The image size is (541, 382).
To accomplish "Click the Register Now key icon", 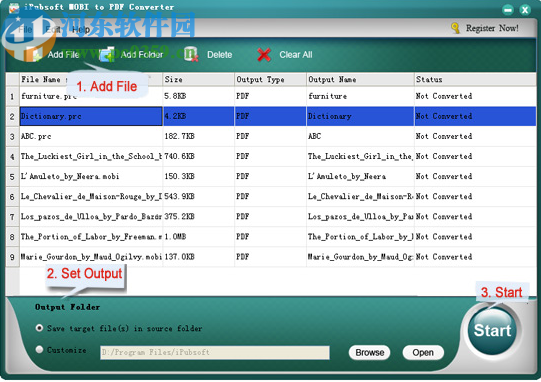I will point(455,28).
